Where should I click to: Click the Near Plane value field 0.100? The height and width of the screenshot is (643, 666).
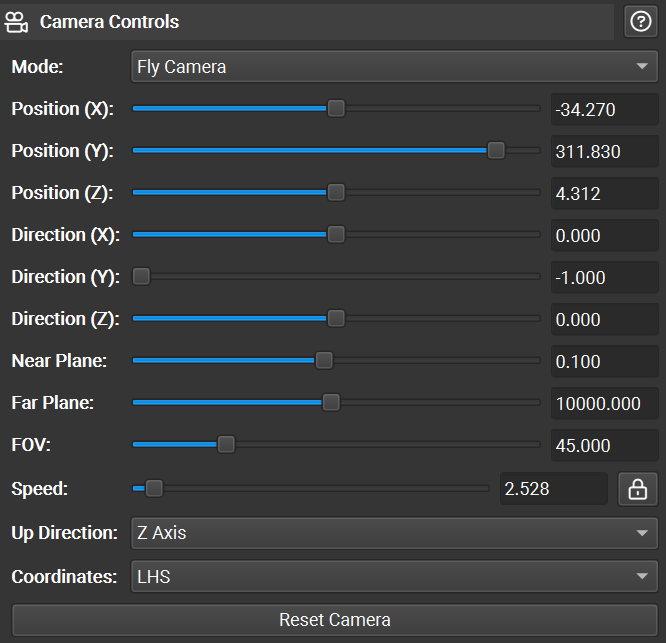(604, 362)
